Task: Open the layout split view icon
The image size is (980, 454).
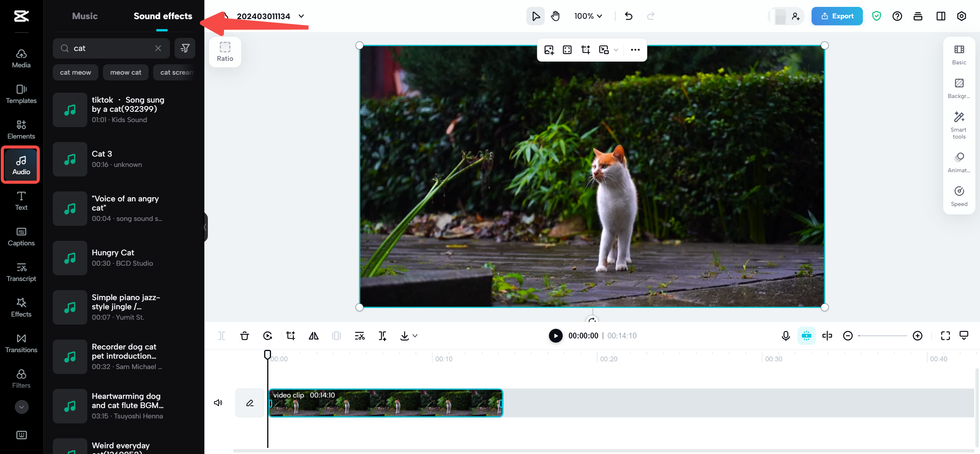Action: point(941,16)
